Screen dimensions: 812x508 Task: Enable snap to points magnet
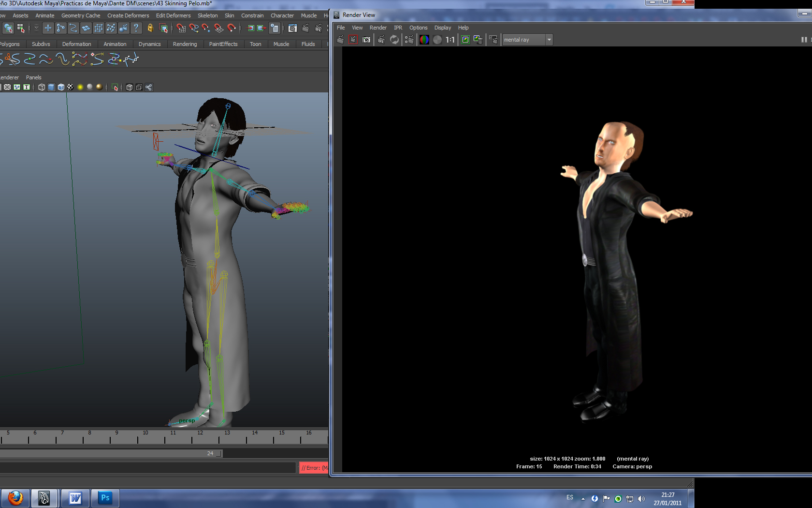[x=206, y=28]
